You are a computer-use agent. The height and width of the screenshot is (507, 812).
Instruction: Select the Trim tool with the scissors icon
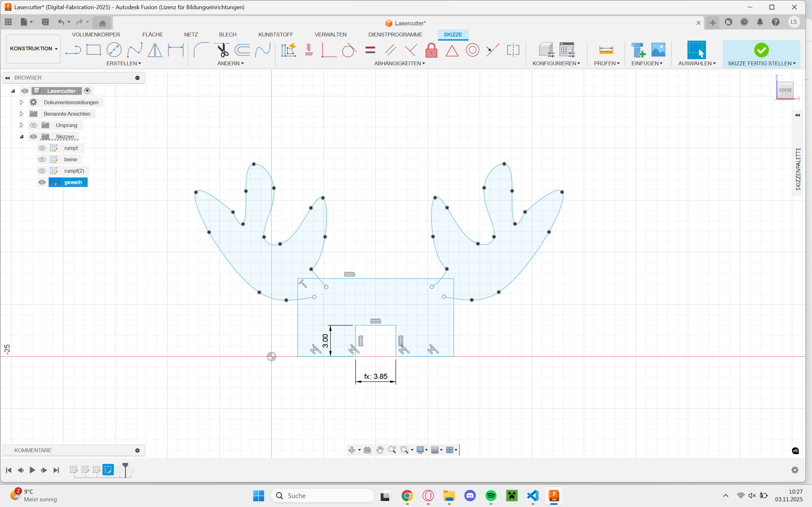tap(222, 50)
